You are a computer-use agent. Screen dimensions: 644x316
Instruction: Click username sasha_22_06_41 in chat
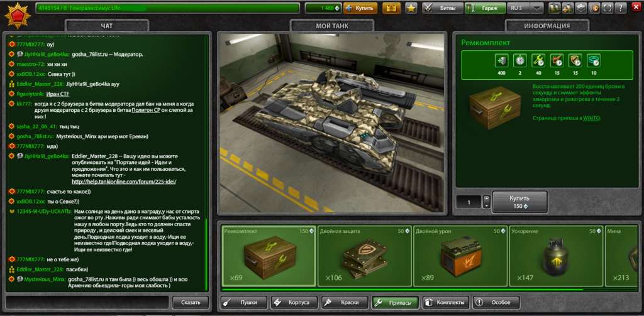click(36, 126)
